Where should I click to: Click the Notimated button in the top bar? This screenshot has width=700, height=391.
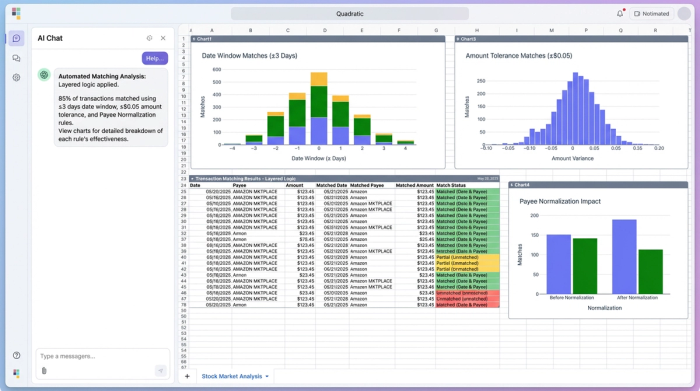[x=651, y=14]
